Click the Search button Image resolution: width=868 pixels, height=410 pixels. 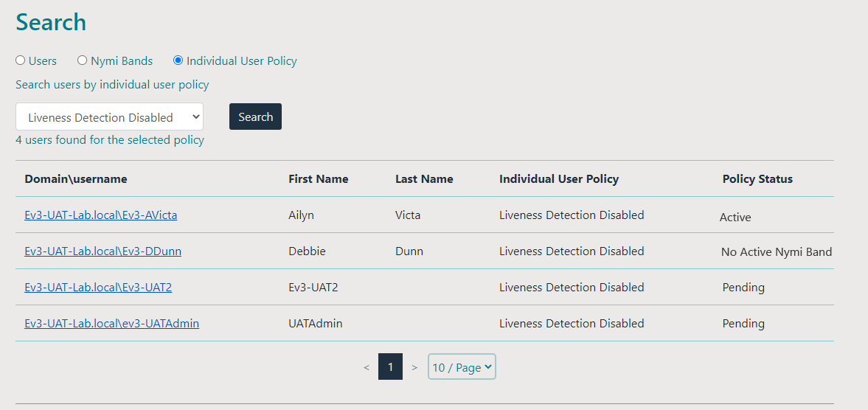coord(255,117)
